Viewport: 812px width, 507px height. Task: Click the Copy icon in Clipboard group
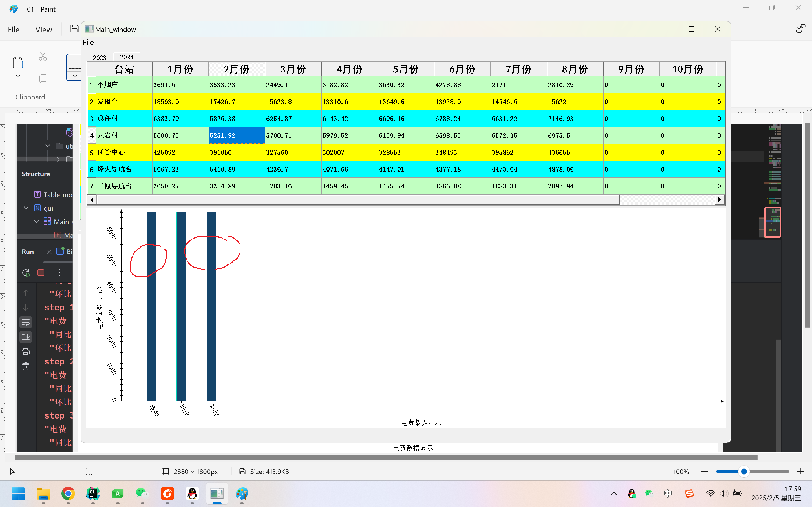(43, 79)
